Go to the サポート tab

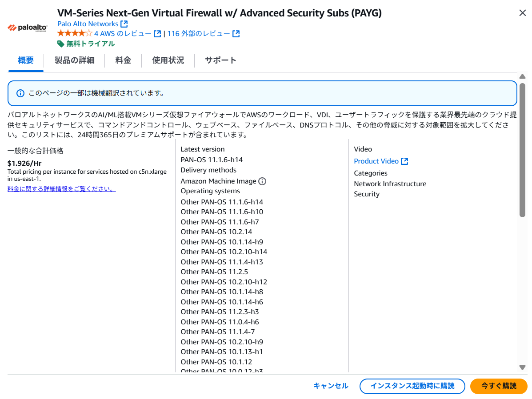tap(220, 60)
